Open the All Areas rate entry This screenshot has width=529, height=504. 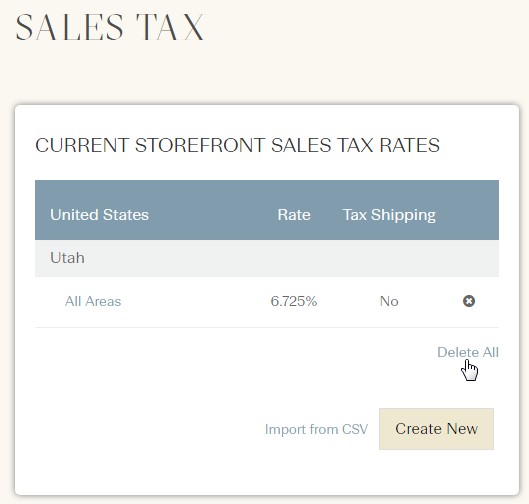point(93,301)
